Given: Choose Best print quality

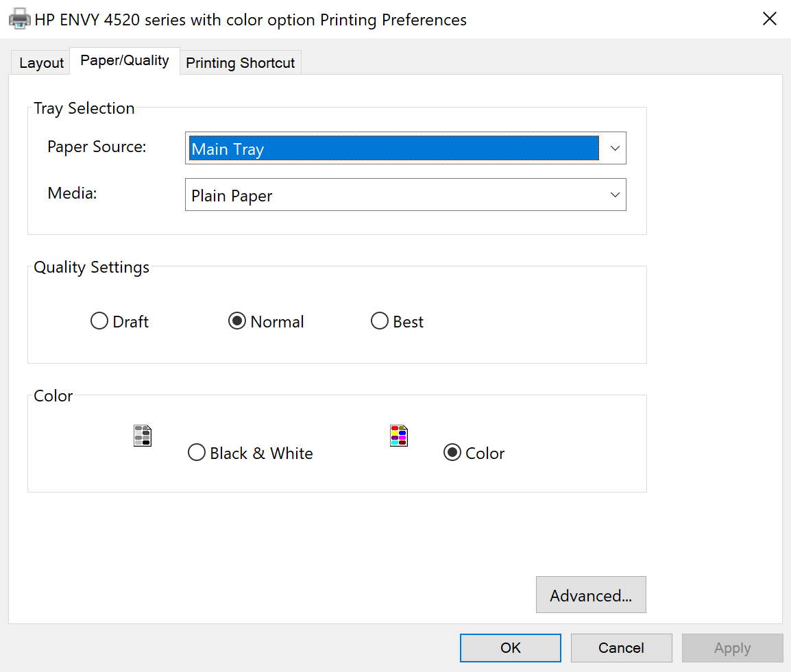Looking at the screenshot, I should 380,321.
